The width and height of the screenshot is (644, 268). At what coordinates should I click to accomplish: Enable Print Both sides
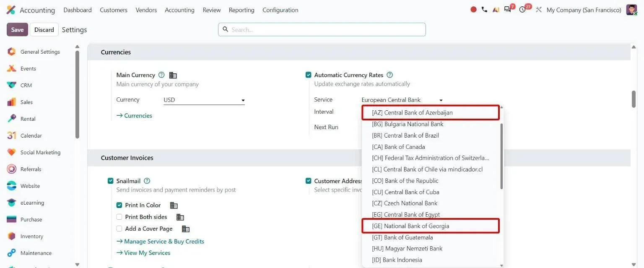click(x=119, y=217)
